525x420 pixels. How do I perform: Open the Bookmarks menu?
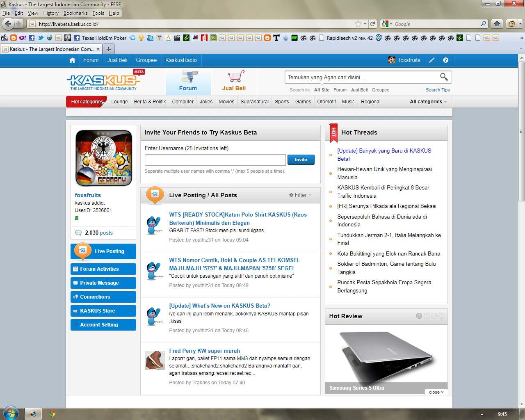pos(75,13)
